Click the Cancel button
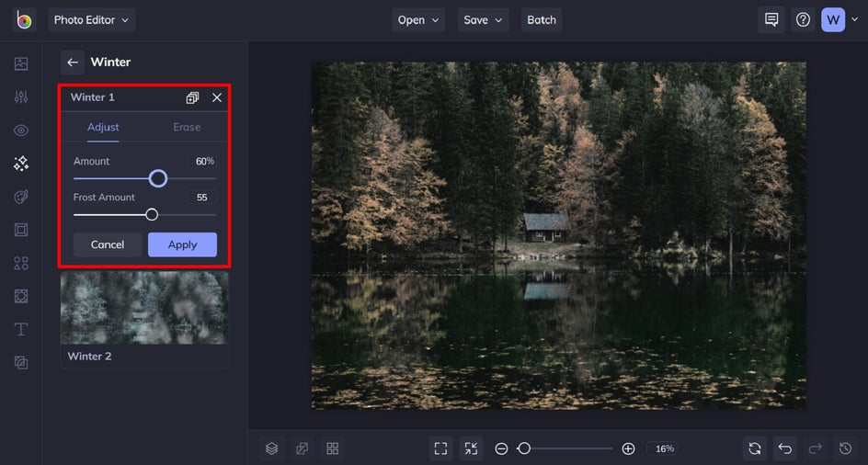 [x=108, y=244]
